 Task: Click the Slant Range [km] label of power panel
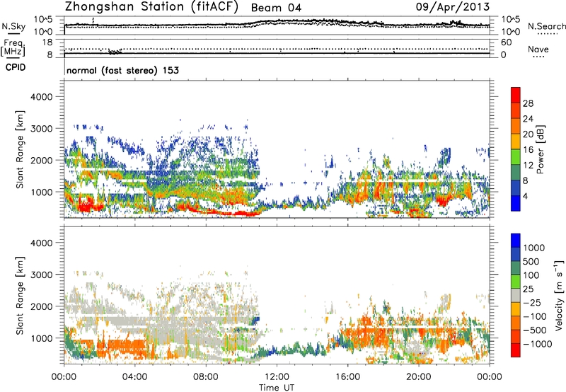[x=20, y=149]
